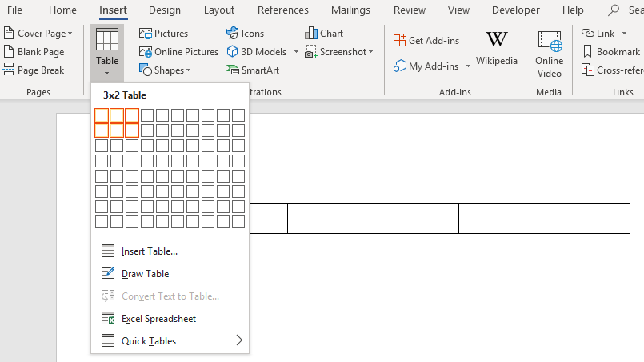
Task: Click the last column's top cell in the document table
Action: 544,211
